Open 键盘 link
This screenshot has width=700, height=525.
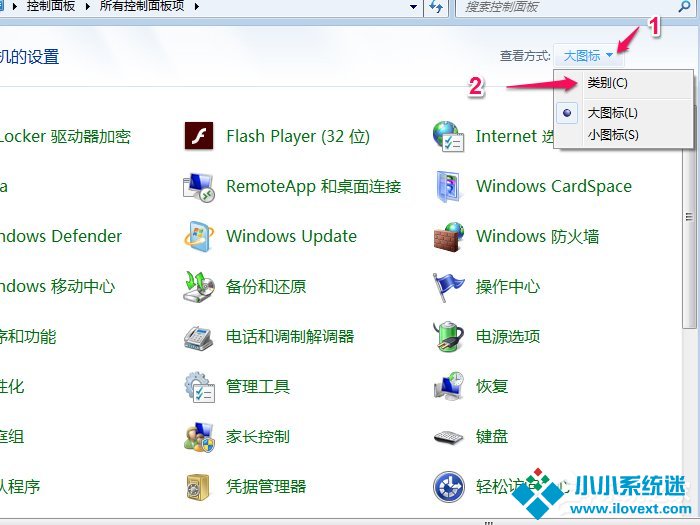(x=492, y=437)
